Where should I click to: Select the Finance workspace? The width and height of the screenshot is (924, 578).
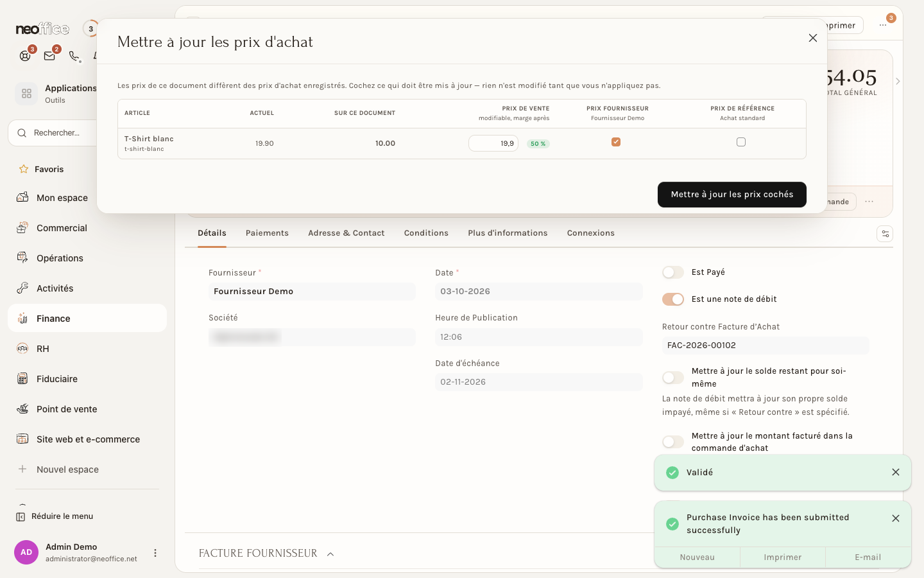87,319
